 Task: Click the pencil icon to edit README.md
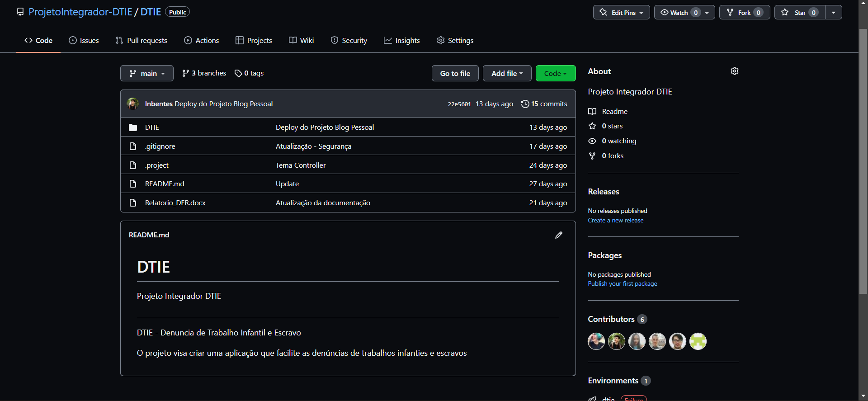pyautogui.click(x=559, y=235)
